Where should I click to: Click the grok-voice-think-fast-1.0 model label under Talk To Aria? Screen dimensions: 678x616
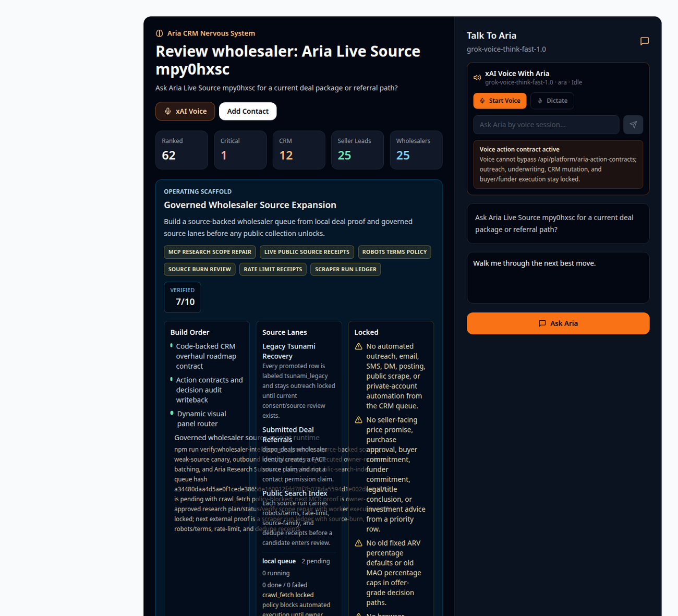pos(506,50)
